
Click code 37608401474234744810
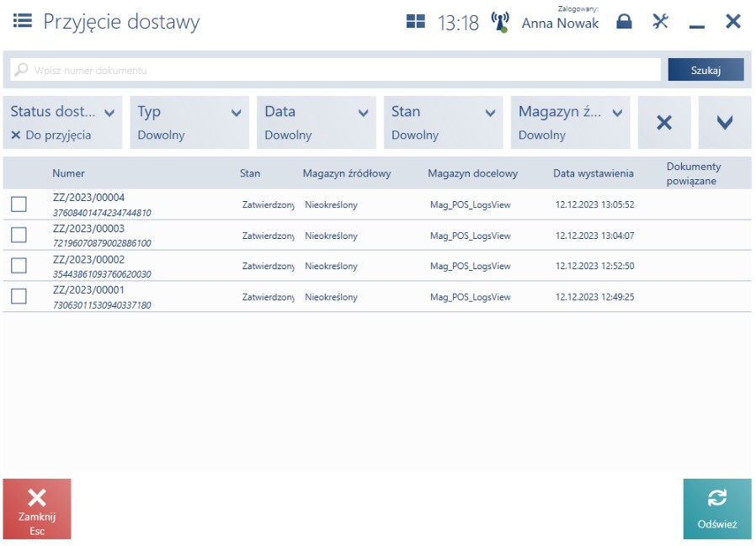coord(102,213)
